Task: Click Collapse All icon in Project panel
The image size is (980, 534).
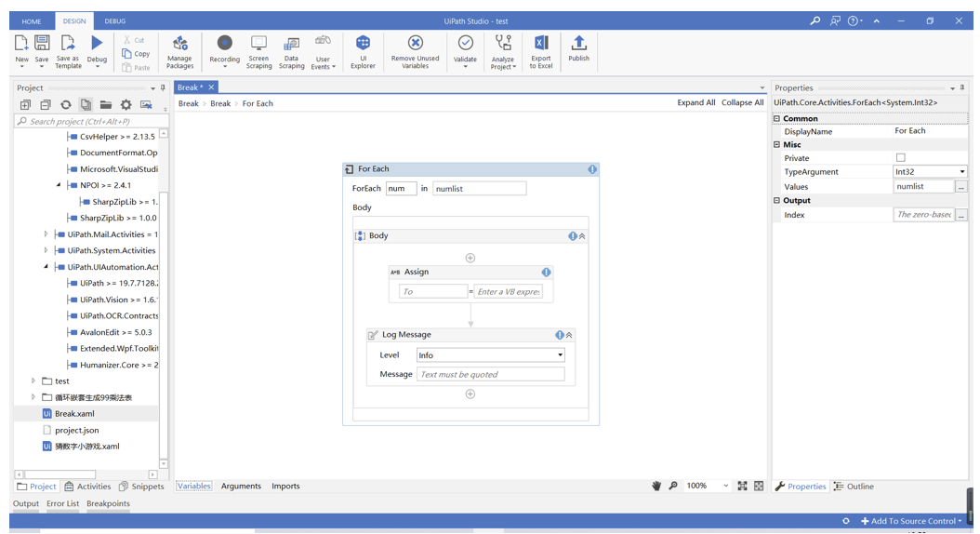Action: [x=46, y=104]
